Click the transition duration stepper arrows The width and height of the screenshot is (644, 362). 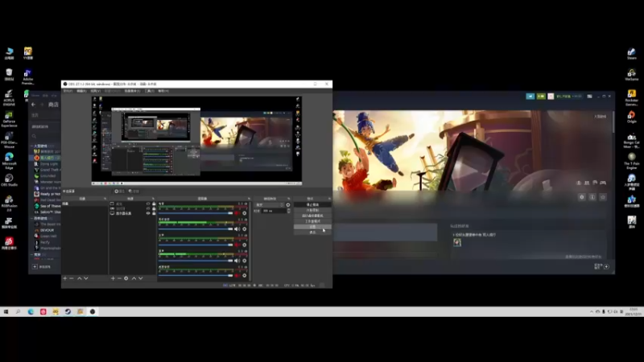pos(289,211)
